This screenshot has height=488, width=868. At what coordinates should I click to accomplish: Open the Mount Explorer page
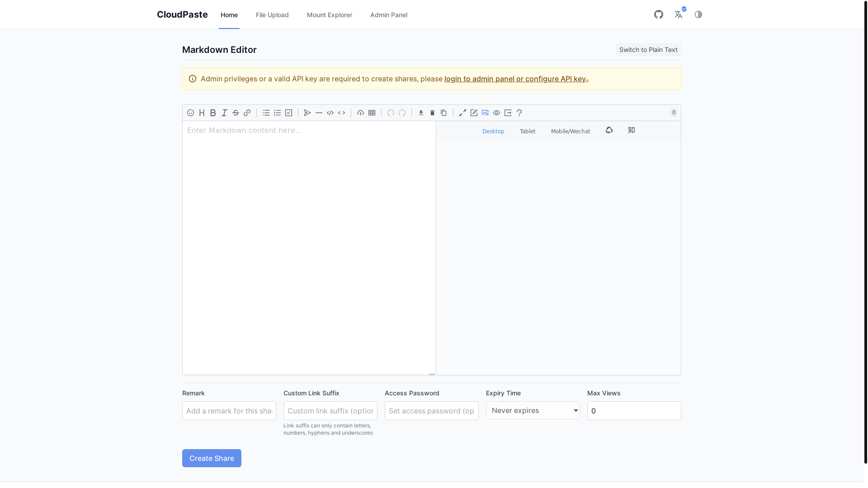[x=330, y=15]
